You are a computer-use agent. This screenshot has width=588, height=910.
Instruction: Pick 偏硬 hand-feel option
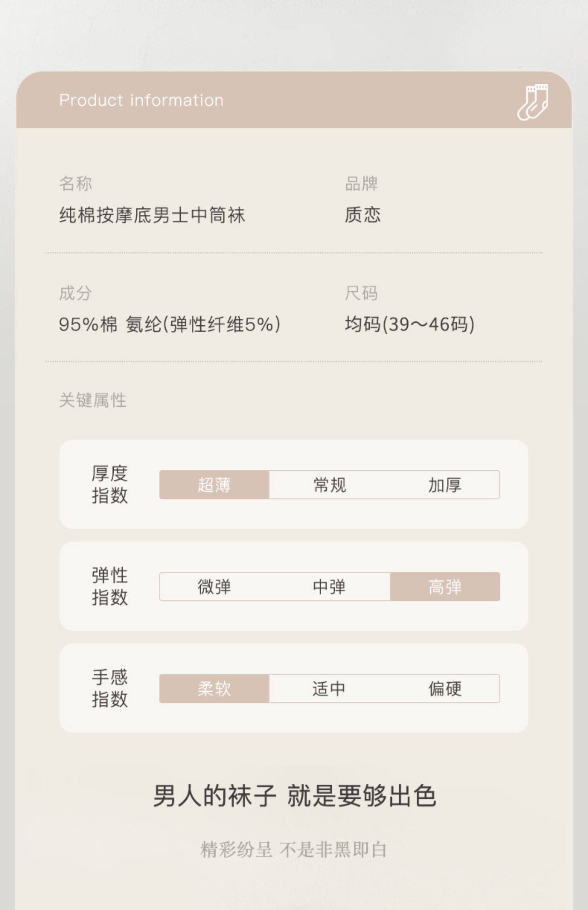(x=445, y=689)
